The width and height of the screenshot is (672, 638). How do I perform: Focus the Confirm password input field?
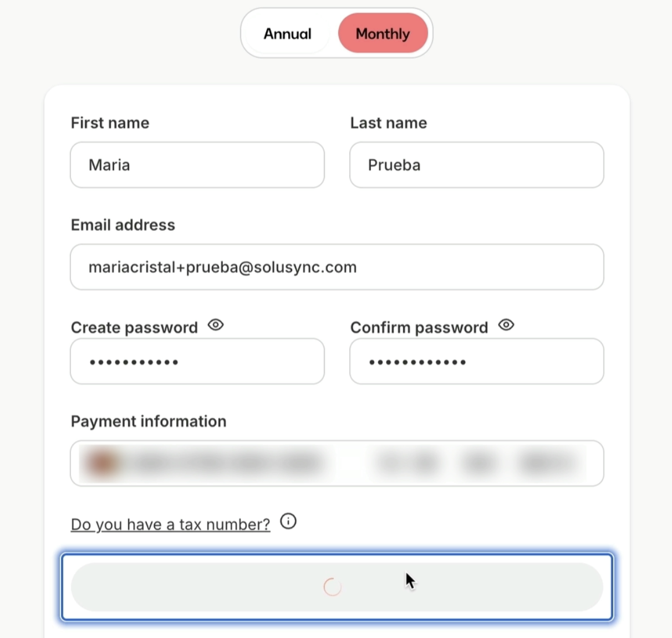pos(476,362)
